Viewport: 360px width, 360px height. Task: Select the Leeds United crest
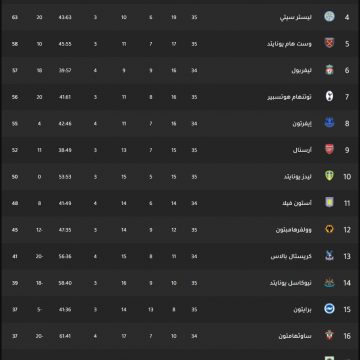tap(329, 176)
